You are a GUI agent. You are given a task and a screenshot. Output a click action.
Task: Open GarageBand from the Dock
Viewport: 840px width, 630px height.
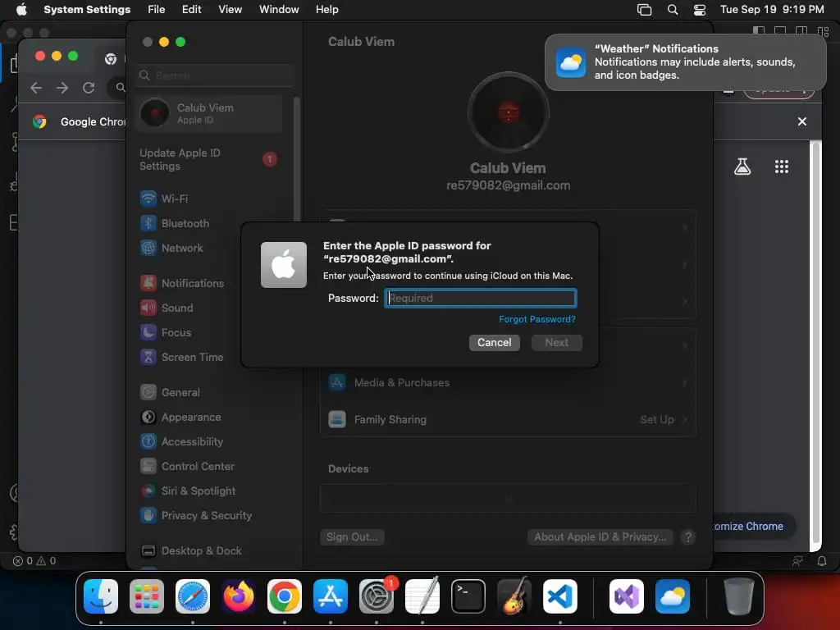point(514,596)
